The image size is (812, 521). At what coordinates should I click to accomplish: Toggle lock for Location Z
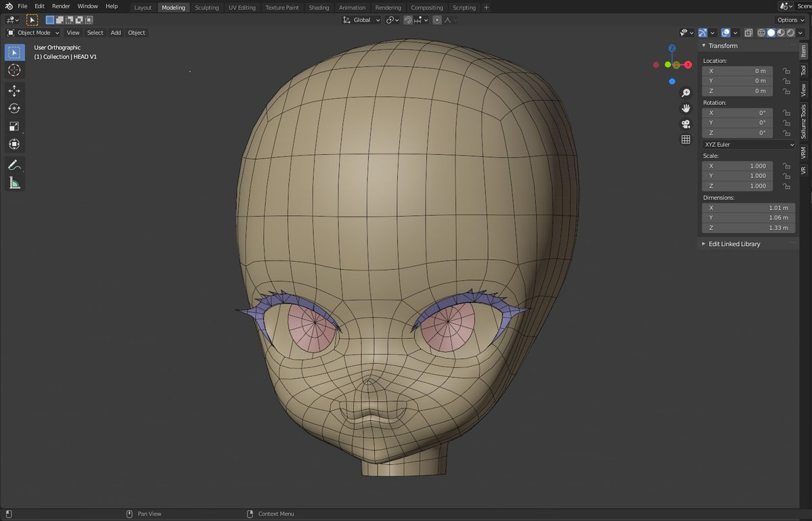[786, 91]
